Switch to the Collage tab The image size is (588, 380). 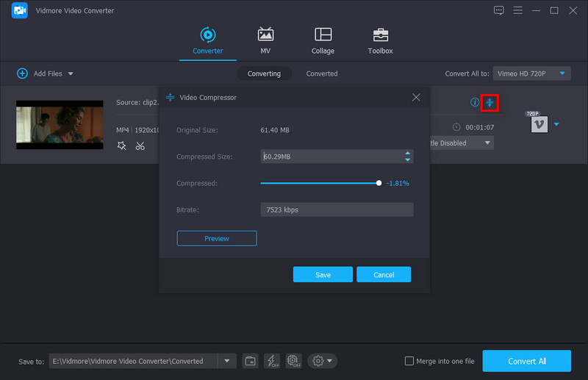tap(323, 42)
